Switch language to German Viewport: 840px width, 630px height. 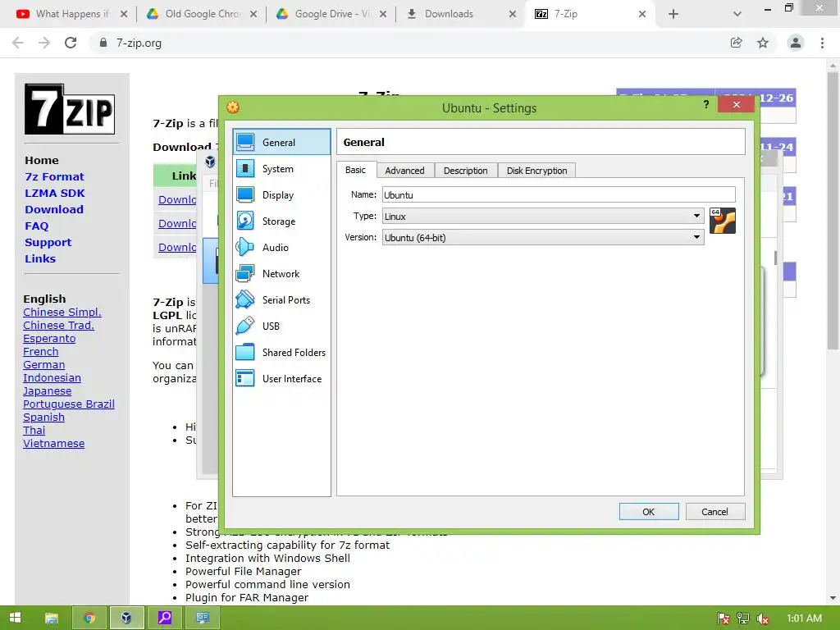[x=44, y=365]
